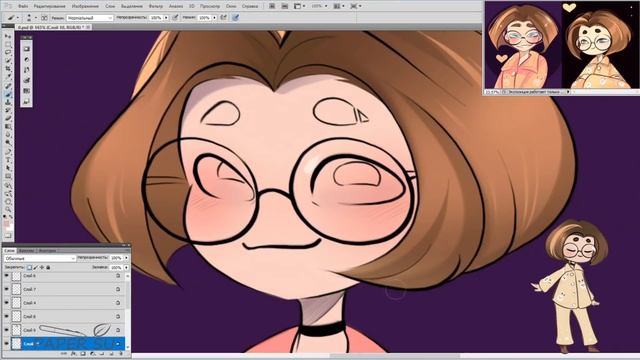Toggle Quick Mask mode in the toolbox
This screenshot has height=360, width=640.
[x=8, y=236]
